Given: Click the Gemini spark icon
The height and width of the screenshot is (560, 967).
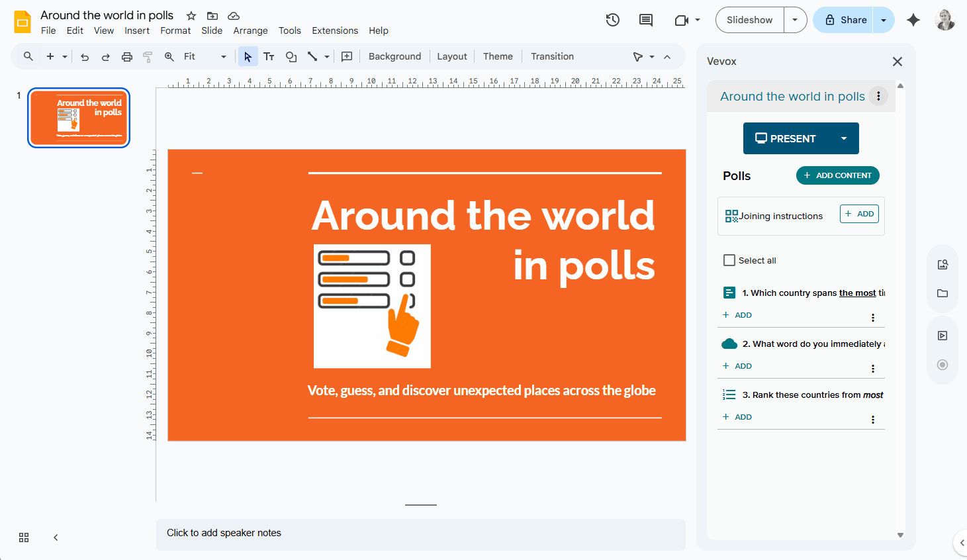Looking at the screenshot, I should tap(913, 20).
